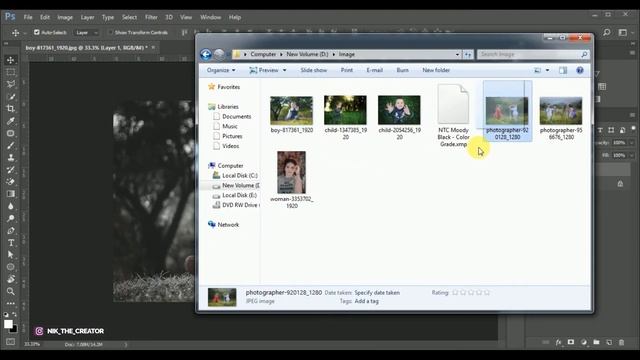The height and width of the screenshot is (360, 640).
Task: Click the New folder button
Action: coord(436,70)
